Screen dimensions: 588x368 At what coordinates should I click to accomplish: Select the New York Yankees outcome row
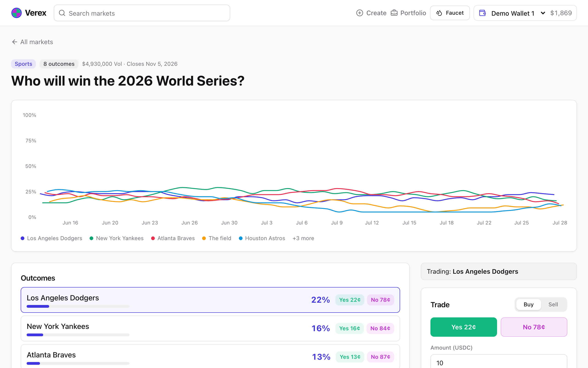point(210,328)
